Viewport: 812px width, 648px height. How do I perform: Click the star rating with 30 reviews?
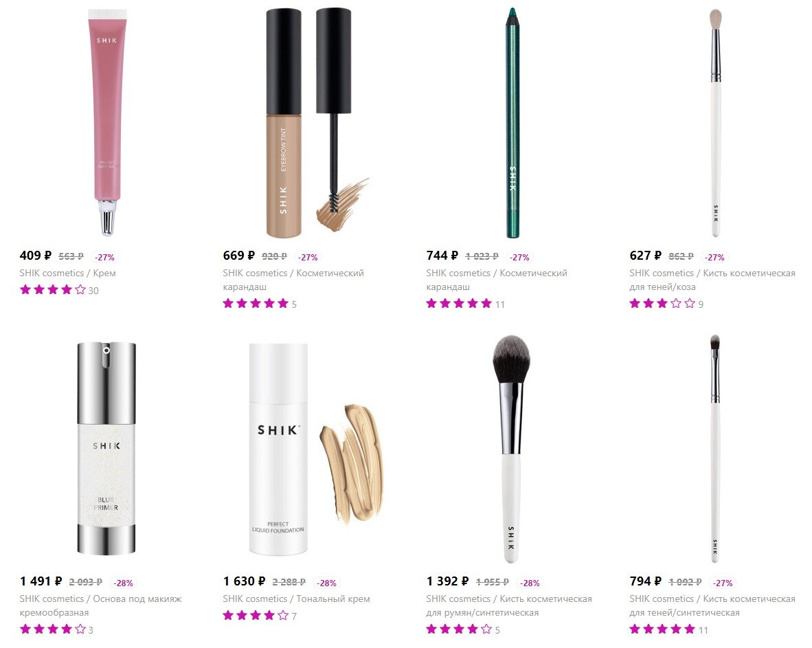[59, 290]
